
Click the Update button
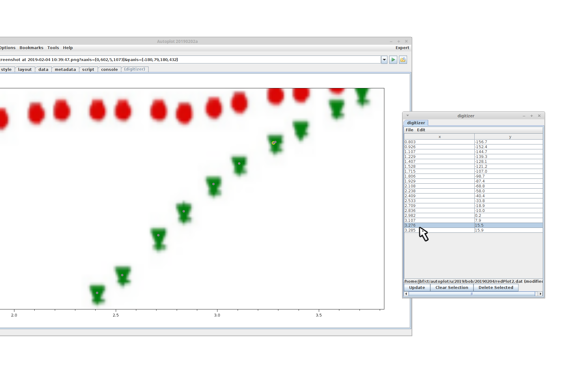pyautogui.click(x=417, y=288)
